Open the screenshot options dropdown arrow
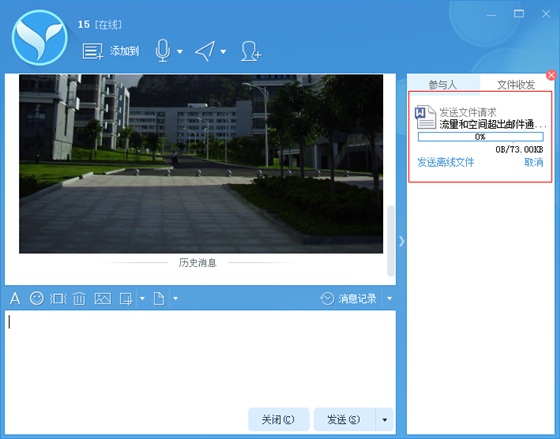 pos(142,299)
